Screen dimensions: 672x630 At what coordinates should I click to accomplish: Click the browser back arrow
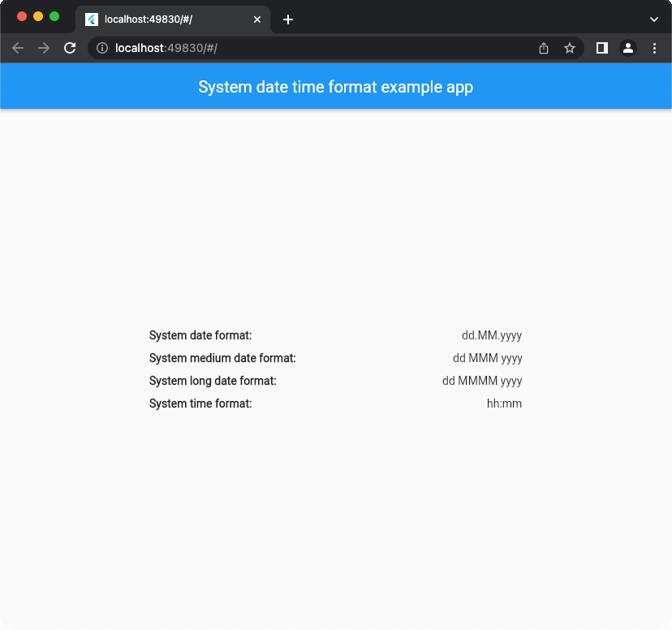pos(18,48)
